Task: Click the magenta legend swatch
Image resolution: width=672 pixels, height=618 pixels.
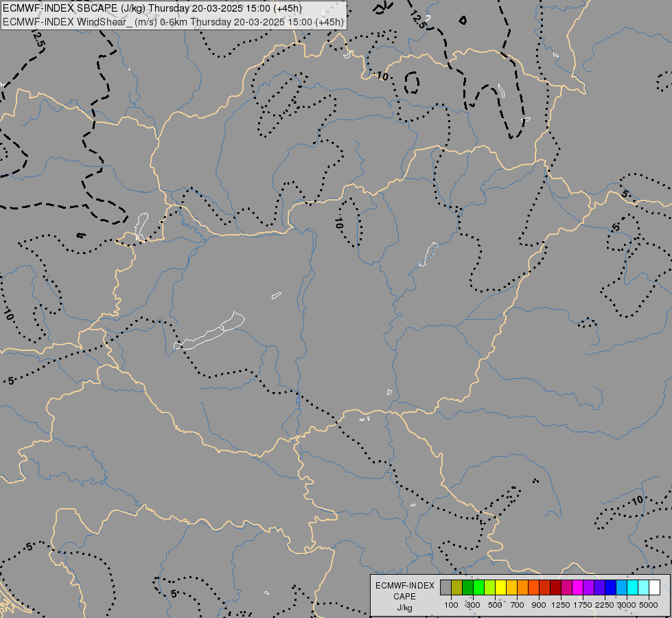Action: point(577,587)
